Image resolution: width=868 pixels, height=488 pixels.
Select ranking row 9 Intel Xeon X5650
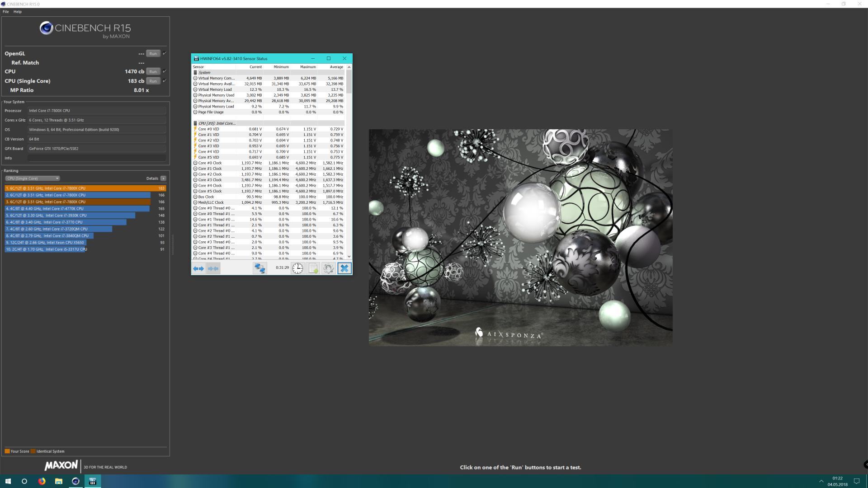tap(85, 243)
